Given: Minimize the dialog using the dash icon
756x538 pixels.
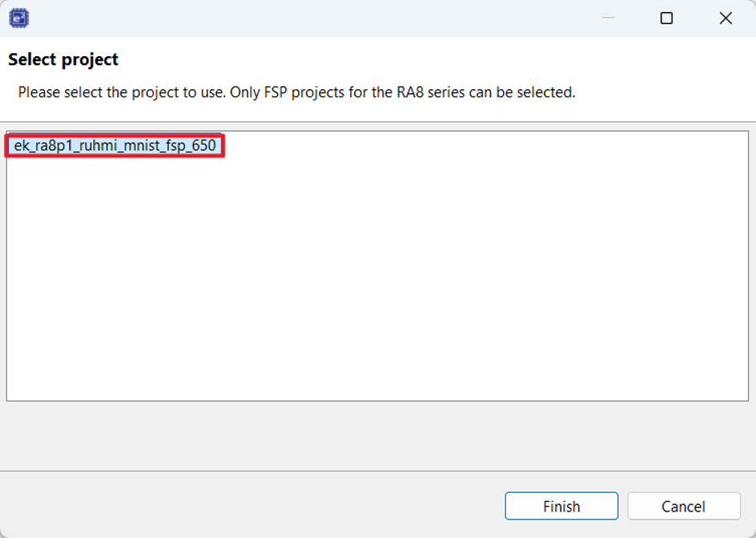Looking at the screenshot, I should point(608,18).
